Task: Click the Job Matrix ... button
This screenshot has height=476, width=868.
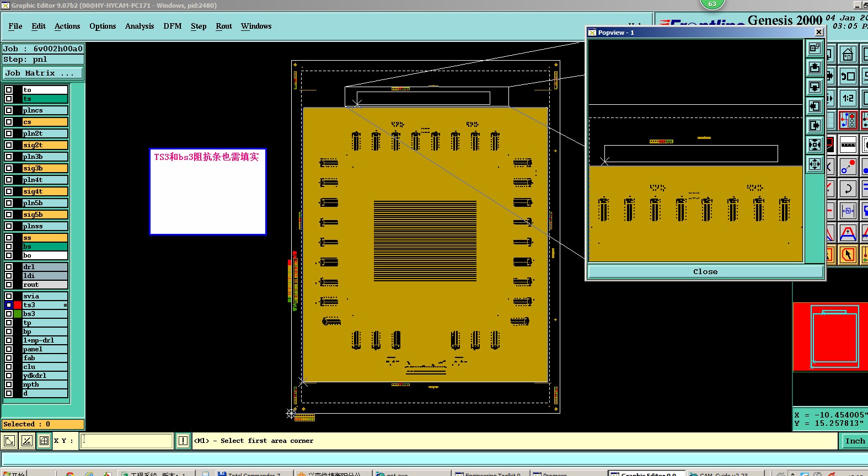Action: pyautogui.click(x=43, y=73)
